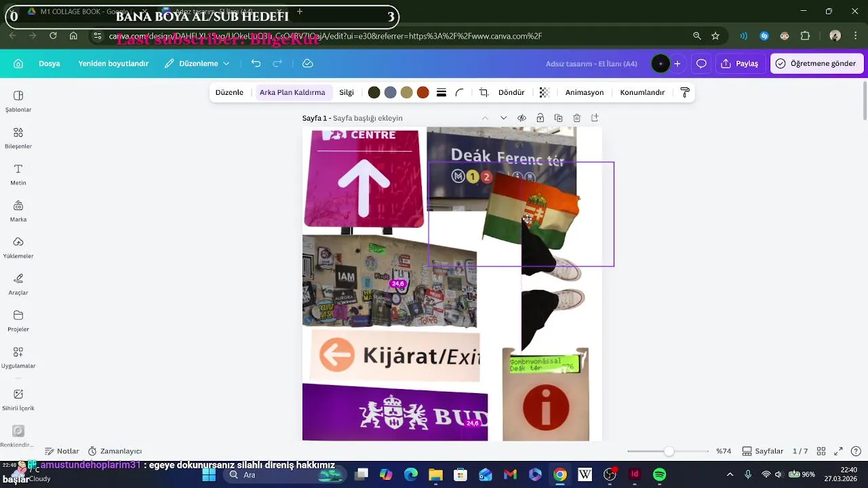The height and width of the screenshot is (488, 868).
Task: Go to Canva home page icon
Action: click(18, 63)
